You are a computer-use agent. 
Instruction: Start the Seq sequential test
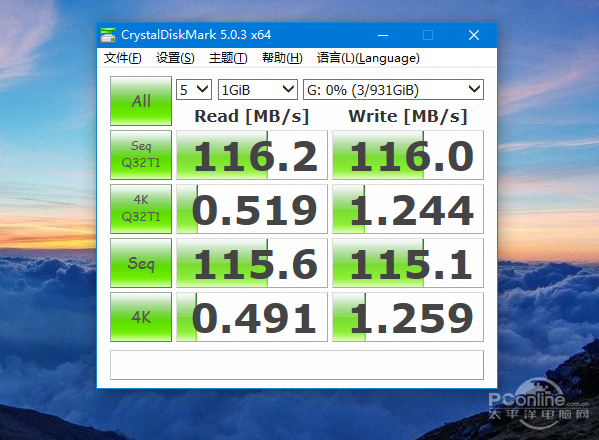point(141,263)
